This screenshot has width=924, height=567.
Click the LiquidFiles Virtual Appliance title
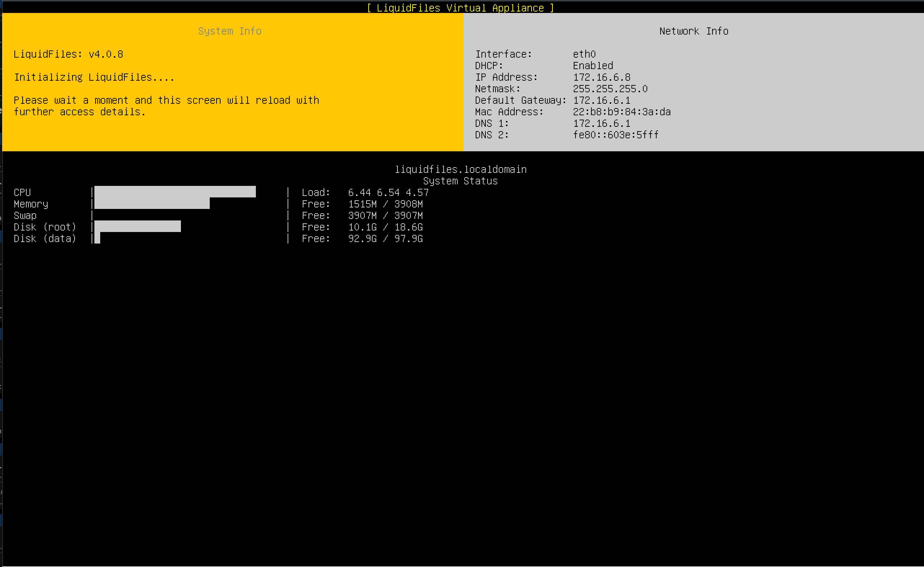tap(461, 8)
